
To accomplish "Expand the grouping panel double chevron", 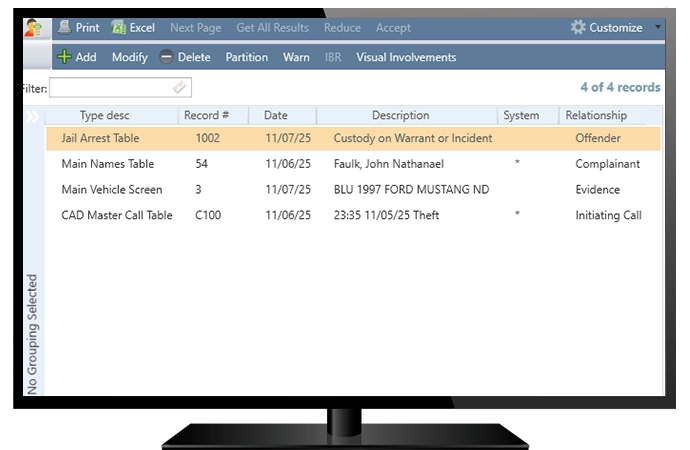I will (x=33, y=116).
